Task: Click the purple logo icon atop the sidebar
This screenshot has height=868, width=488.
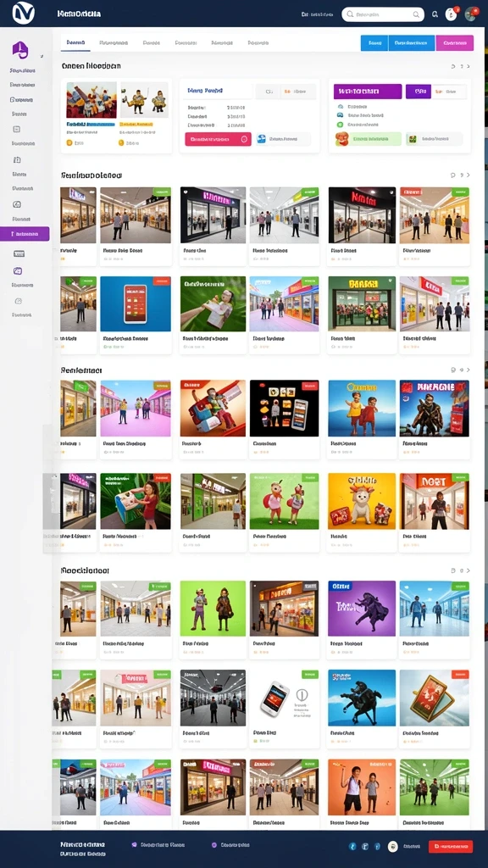Action: click(20, 50)
